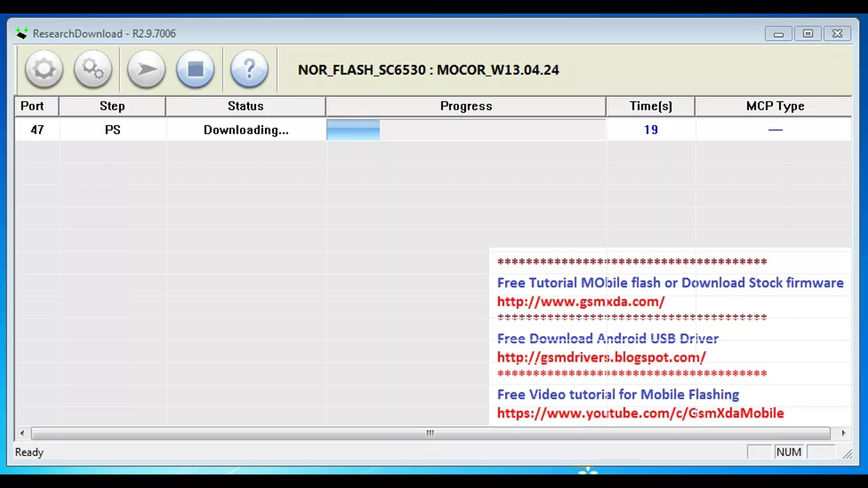Open the YouTube GsmXdaMobile link
This screenshot has width=868, height=488.
[x=640, y=413]
